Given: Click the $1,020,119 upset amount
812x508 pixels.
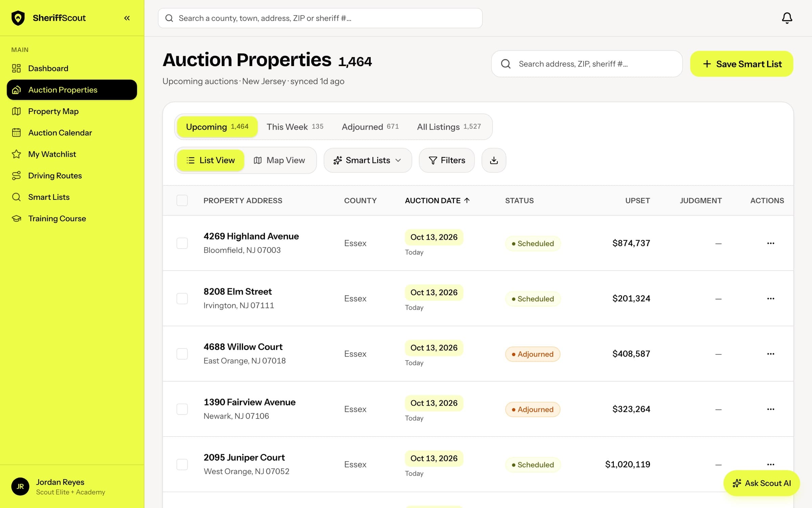Looking at the screenshot, I should click(628, 464).
